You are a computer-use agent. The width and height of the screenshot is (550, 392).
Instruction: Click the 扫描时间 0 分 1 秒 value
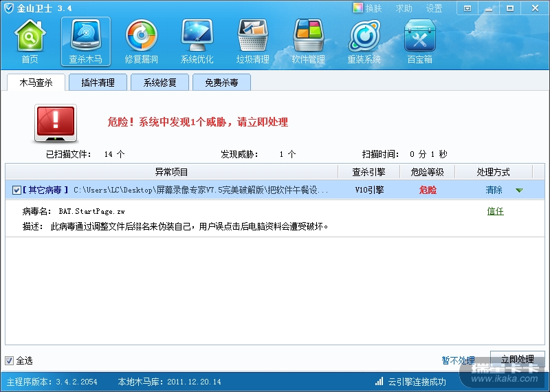pos(404,154)
